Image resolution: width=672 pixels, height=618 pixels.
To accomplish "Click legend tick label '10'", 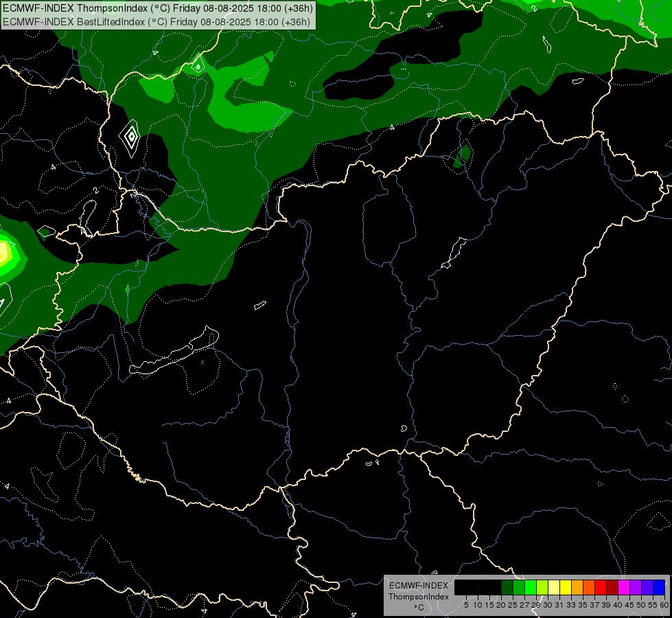I will tap(478, 605).
